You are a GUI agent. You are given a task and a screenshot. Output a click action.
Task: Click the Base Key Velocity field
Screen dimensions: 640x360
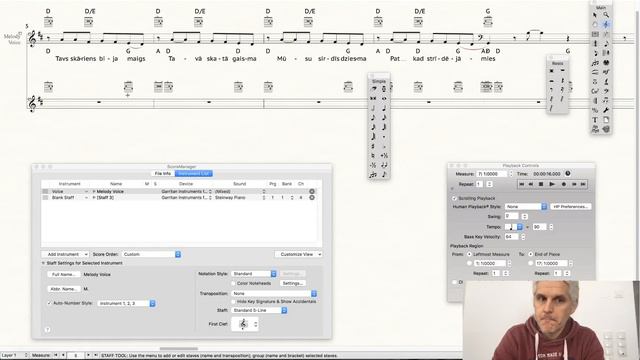click(x=511, y=237)
